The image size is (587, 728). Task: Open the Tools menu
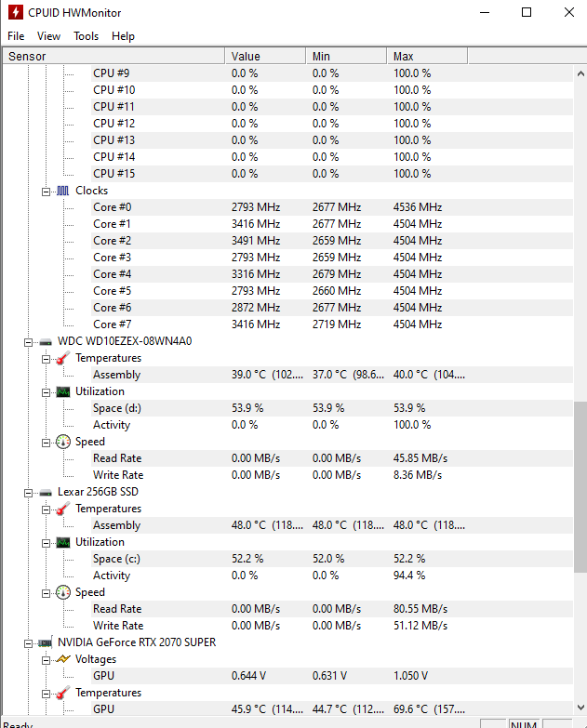pyautogui.click(x=86, y=36)
